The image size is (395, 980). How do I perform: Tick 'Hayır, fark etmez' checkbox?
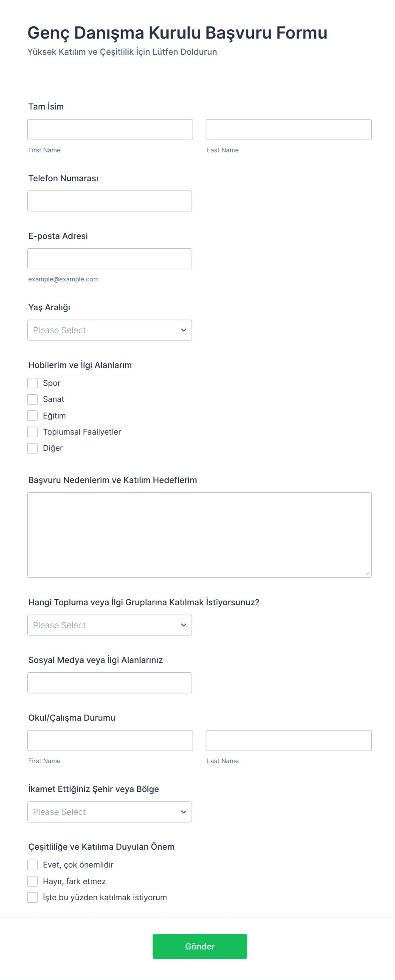tap(33, 882)
